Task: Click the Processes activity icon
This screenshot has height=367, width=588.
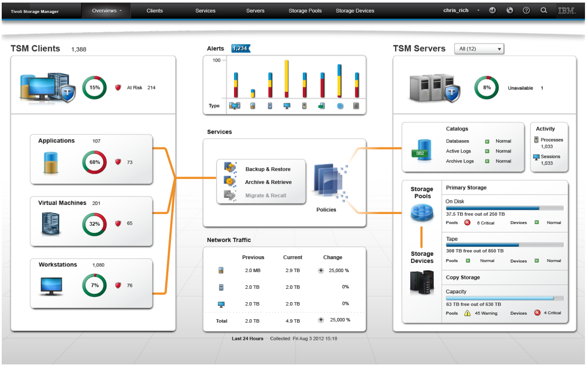Action: [536, 140]
